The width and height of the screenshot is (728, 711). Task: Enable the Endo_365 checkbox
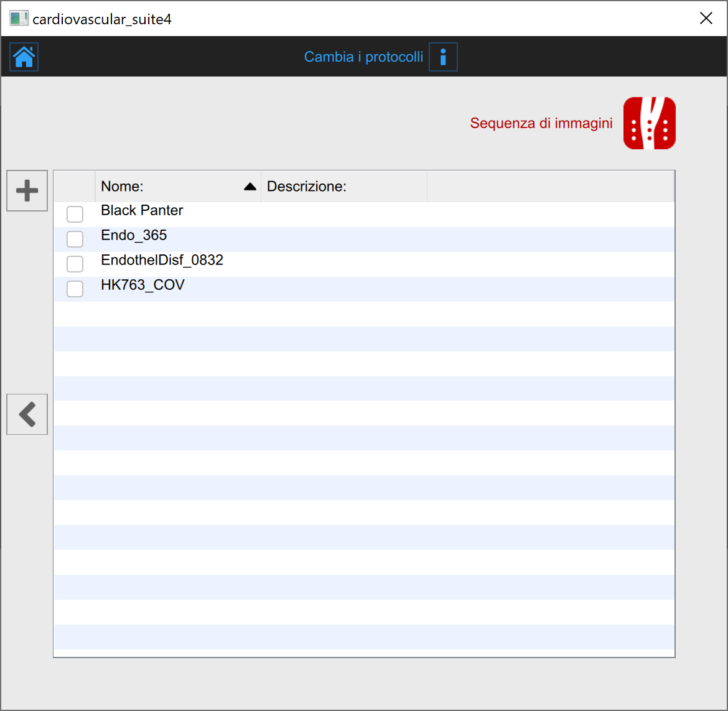tap(75, 239)
